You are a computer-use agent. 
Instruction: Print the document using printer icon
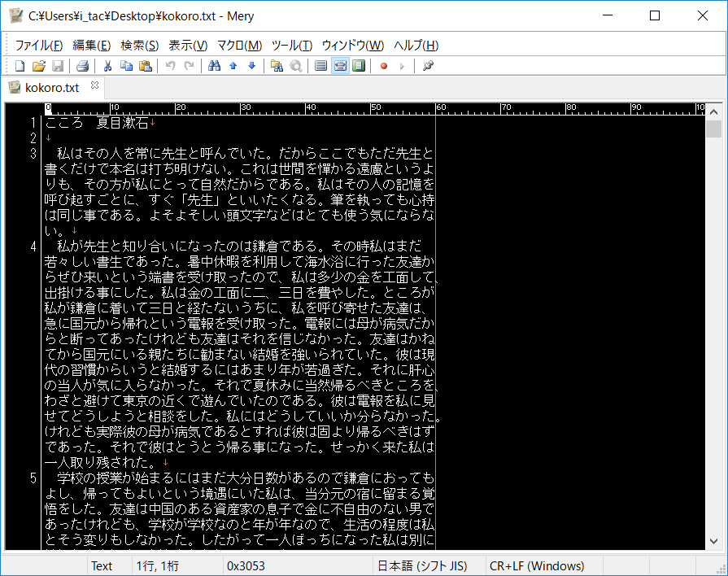click(83, 66)
